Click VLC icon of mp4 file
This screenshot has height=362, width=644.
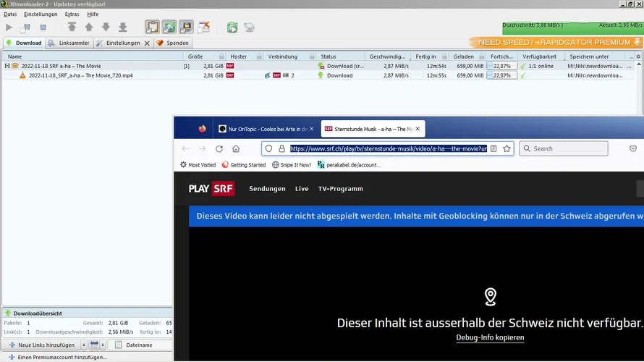[22, 75]
